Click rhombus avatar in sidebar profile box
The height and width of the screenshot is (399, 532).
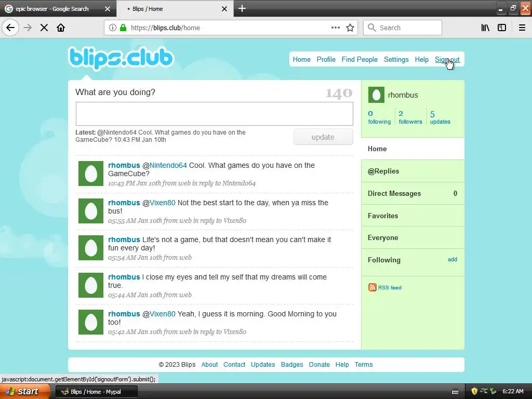coord(376,95)
